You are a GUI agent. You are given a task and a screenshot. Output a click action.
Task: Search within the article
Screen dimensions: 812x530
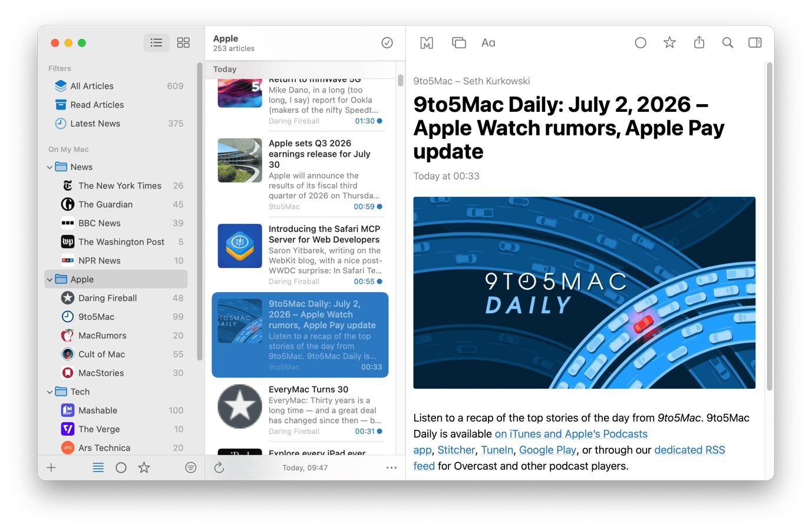[x=728, y=42]
